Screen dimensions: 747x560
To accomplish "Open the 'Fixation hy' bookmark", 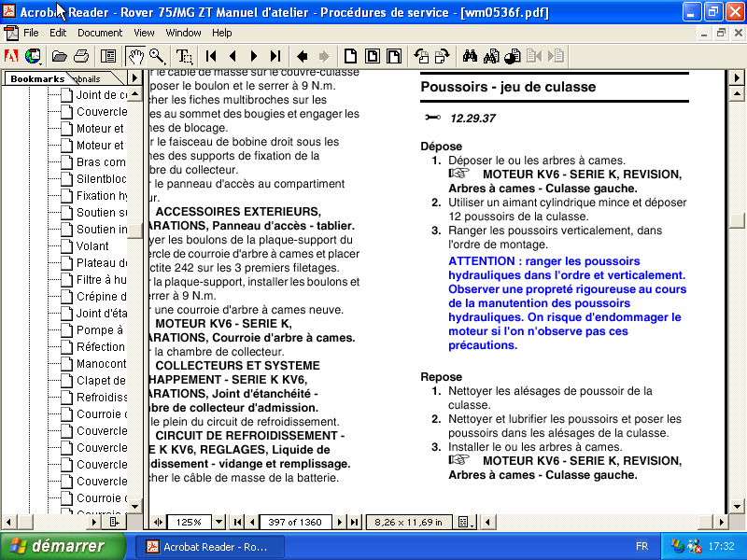I will point(102,195).
